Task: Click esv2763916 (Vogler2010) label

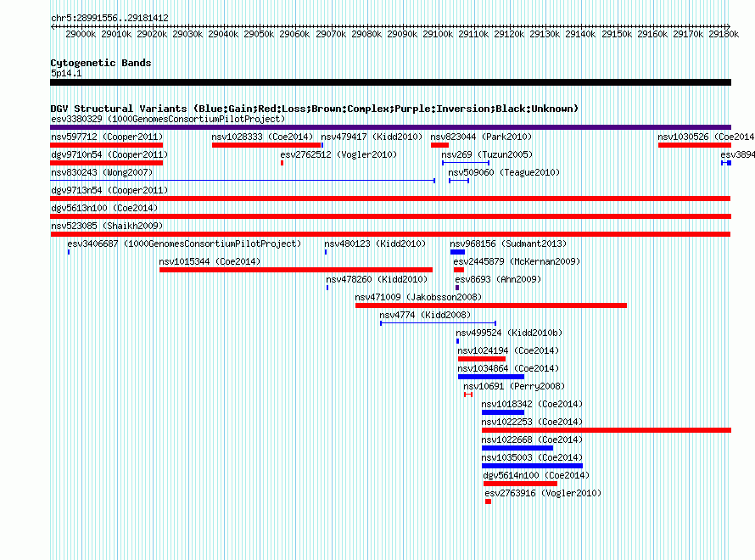Action: coord(543,493)
